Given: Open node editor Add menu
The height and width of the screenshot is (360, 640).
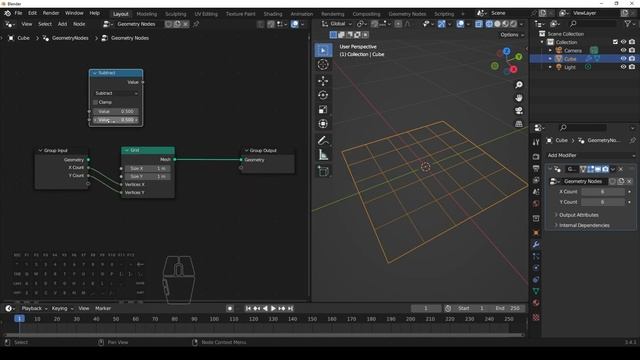Looking at the screenshot, I should 62,24.
